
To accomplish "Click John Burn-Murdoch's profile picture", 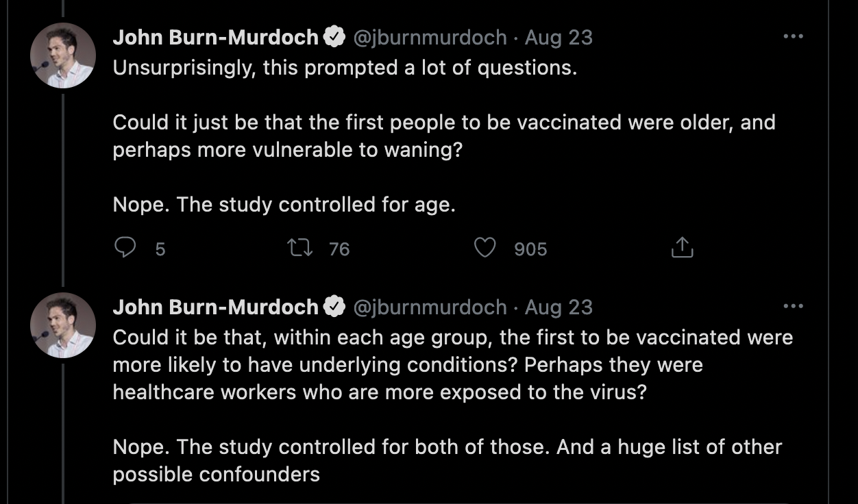I will tap(62, 54).
